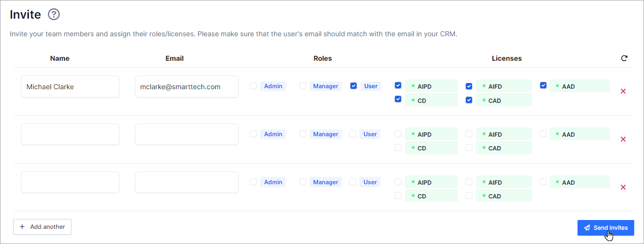Viewport: 644px width, 244px height.
Task: Uncheck AIPD license for Michael Clarke
Action: (398, 85)
